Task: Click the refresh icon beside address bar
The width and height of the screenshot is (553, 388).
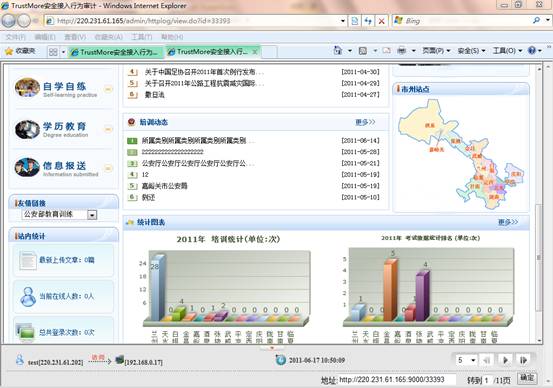Action: click(368, 21)
